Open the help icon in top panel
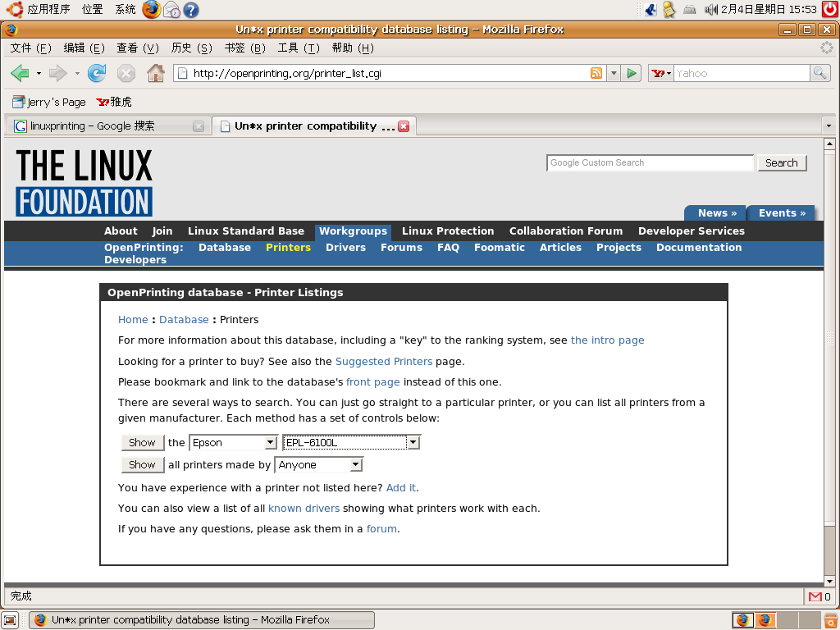 point(190,10)
